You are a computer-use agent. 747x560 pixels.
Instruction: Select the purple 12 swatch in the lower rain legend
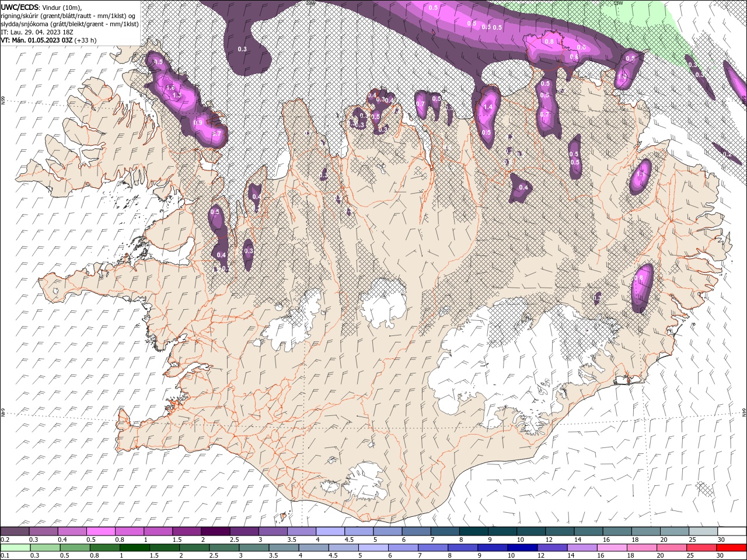[x=552, y=548]
